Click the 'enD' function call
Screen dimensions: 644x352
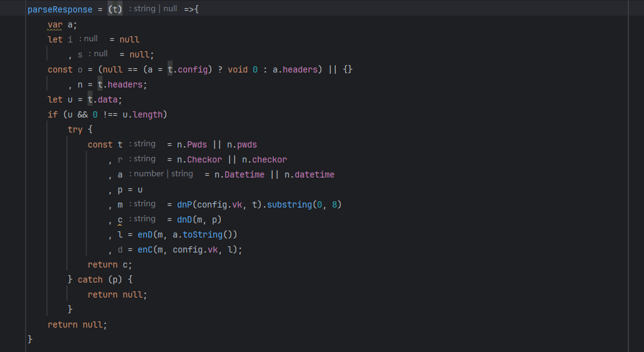(145, 234)
